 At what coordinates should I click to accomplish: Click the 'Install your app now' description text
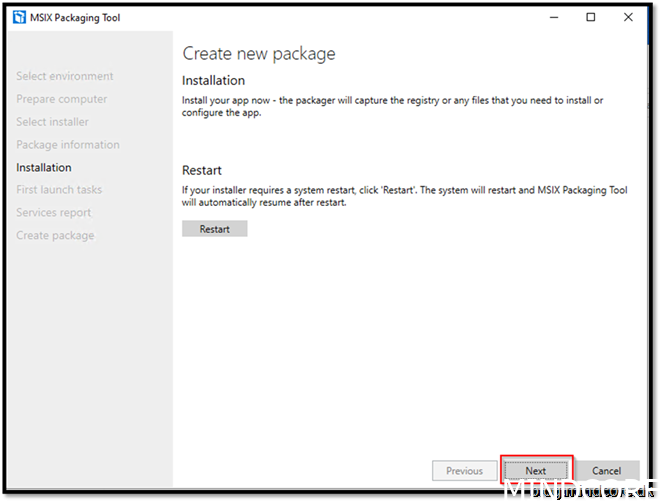click(392, 106)
